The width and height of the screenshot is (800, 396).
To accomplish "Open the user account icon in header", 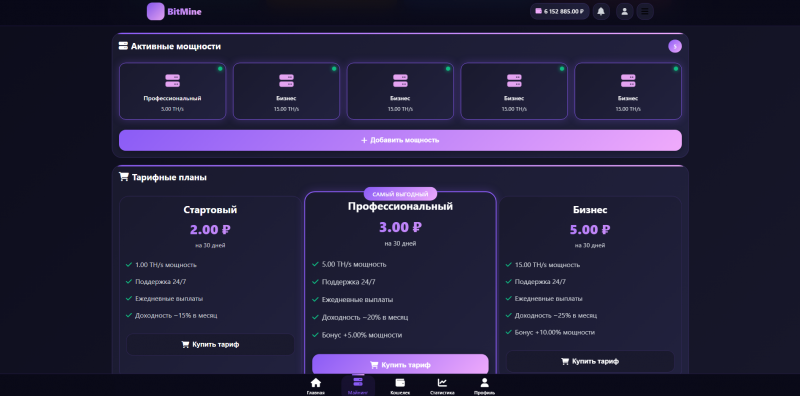I will [624, 11].
